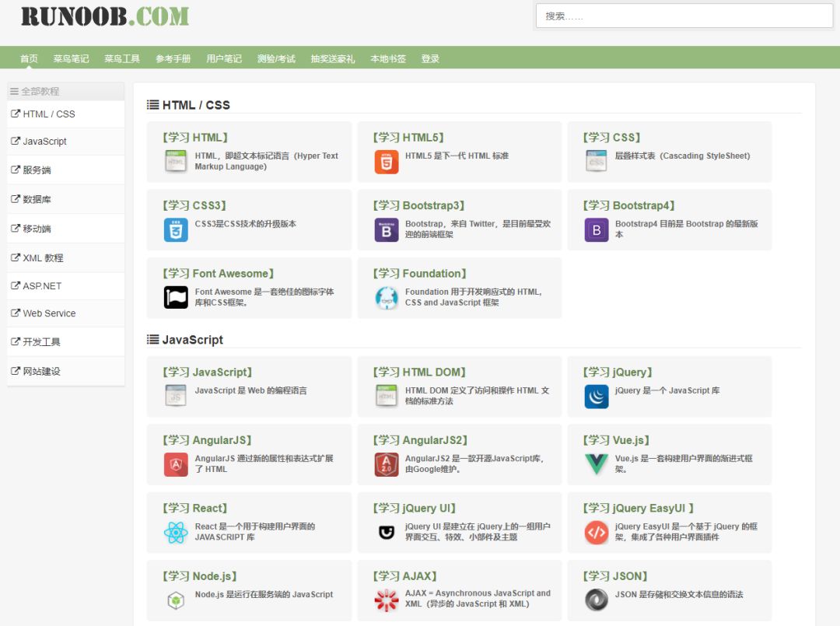The height and width of the screenshot is (626, 840).
Task: Open the 【学习 React】 title link
Action: tap(195, 509)
